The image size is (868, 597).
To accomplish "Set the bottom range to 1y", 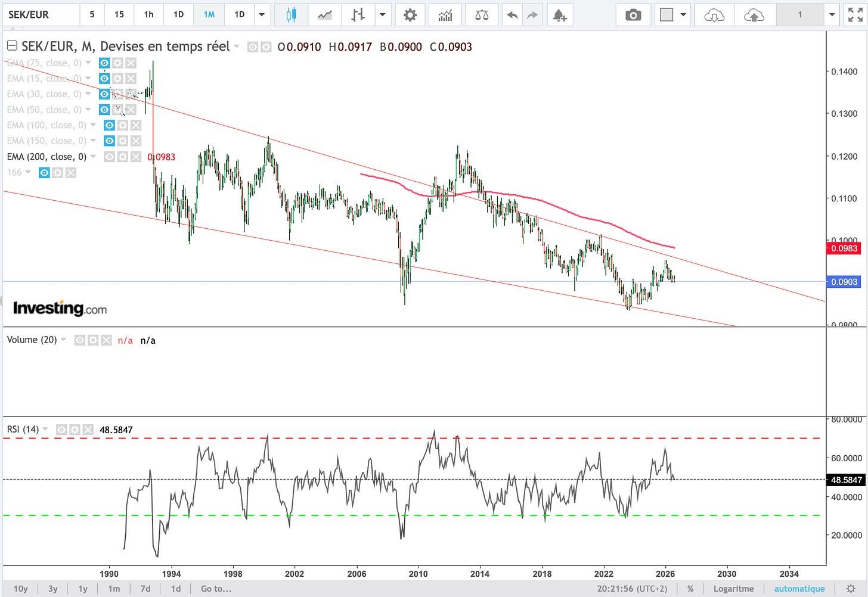I will (x=83, y=589).
